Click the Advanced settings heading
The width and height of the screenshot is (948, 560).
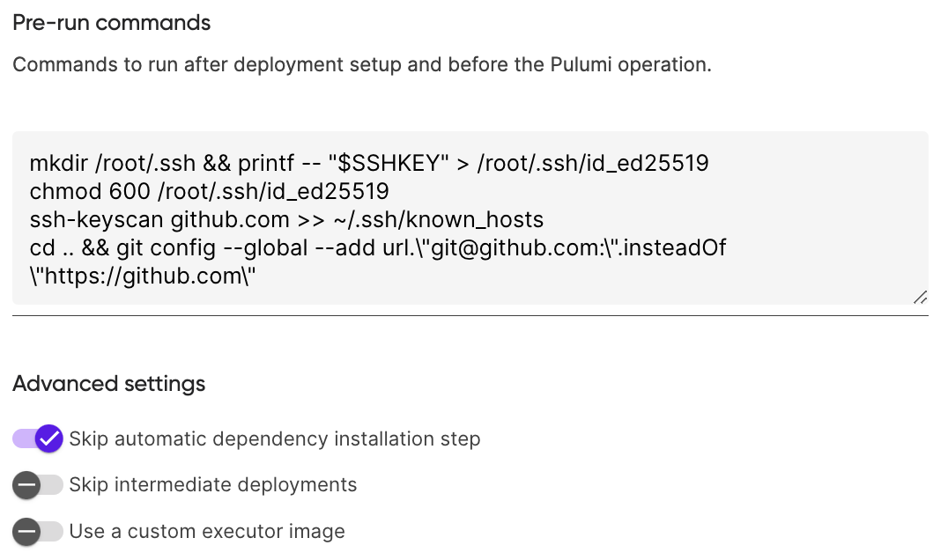click(x=107, y=384)
